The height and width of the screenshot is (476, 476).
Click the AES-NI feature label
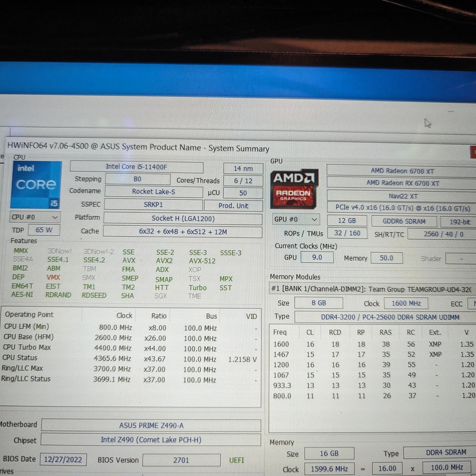[x=22, y=294]
